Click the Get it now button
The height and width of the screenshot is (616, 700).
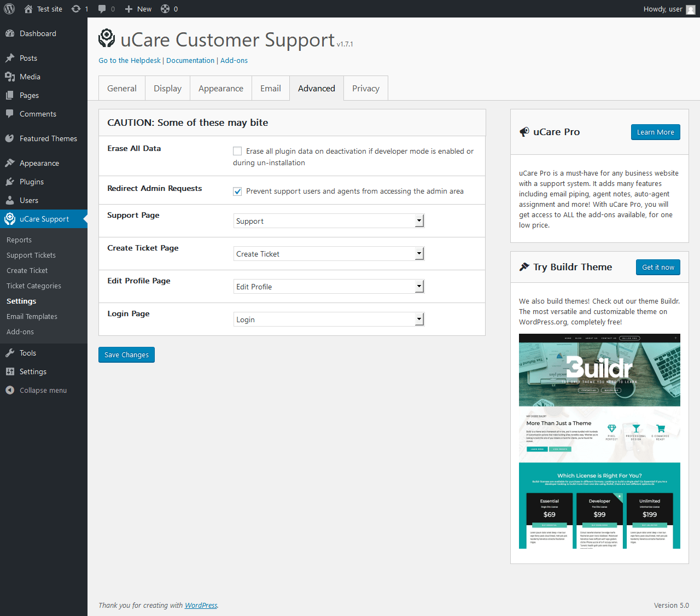(658, 267)
